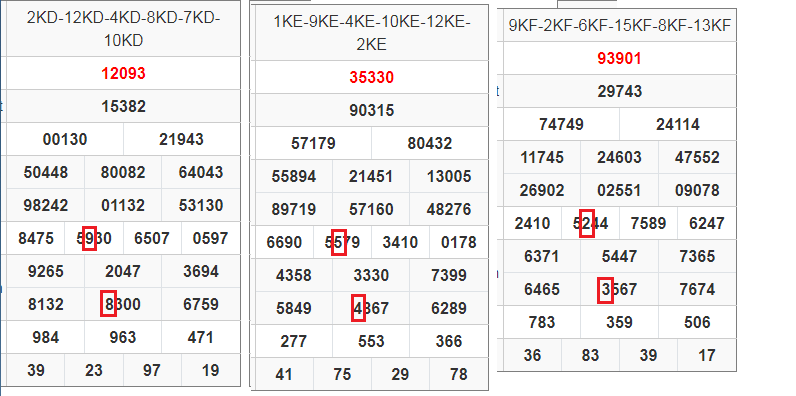
Task: Click the cell containing 80432
Action: [x=430, y=143]
